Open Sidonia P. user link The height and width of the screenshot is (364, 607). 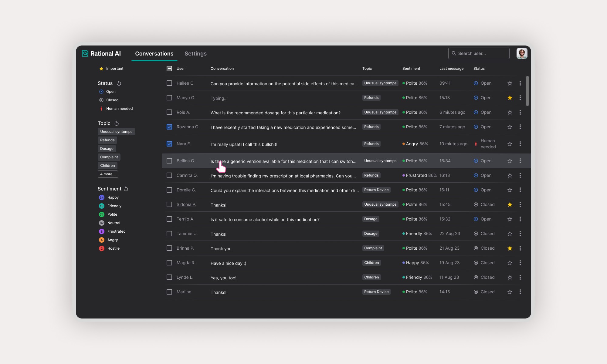click(186, 204)
